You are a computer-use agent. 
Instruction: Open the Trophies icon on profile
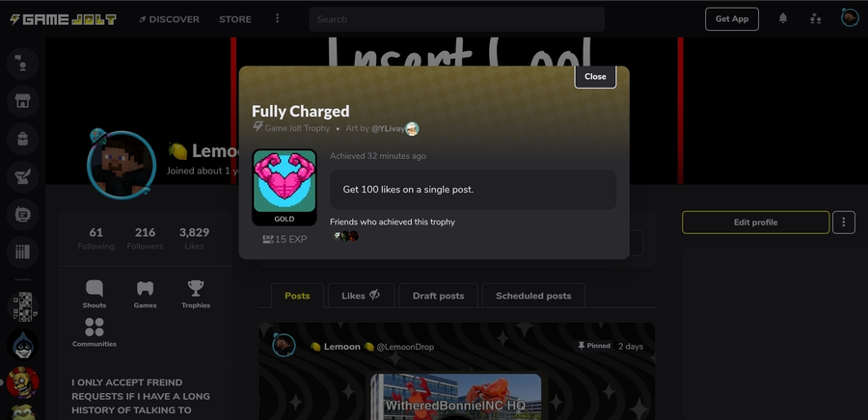pos(196,294)
